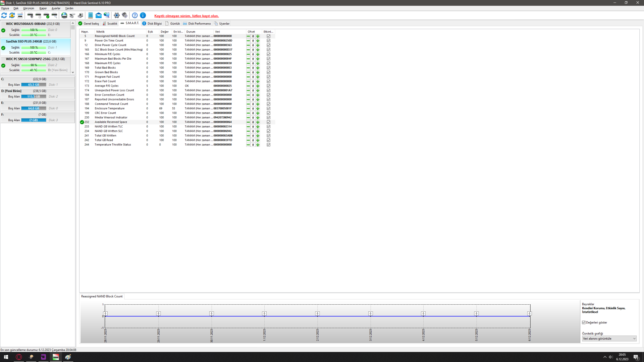Click the mail envelope toolbar icon
The image size is (644, 362).
pos(99,15)
